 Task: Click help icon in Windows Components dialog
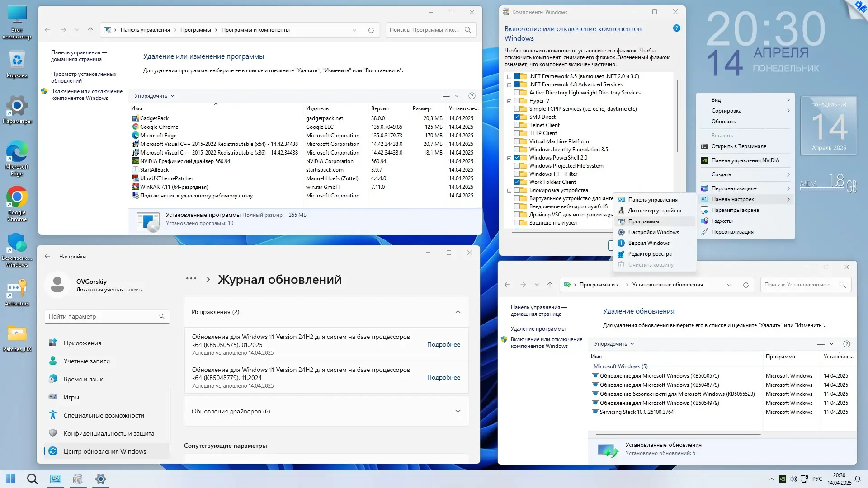676,28
